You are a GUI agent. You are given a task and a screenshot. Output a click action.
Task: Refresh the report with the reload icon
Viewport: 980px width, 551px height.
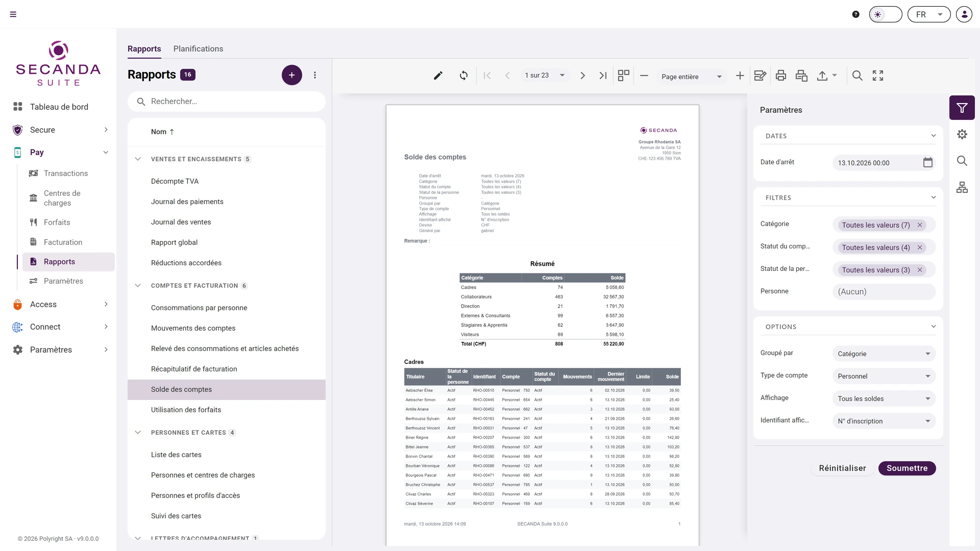click(463, 76)
